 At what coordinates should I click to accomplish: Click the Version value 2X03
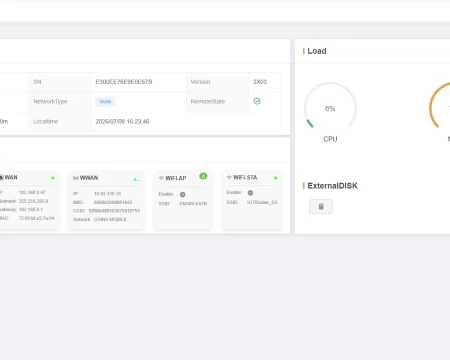point(260,82)
